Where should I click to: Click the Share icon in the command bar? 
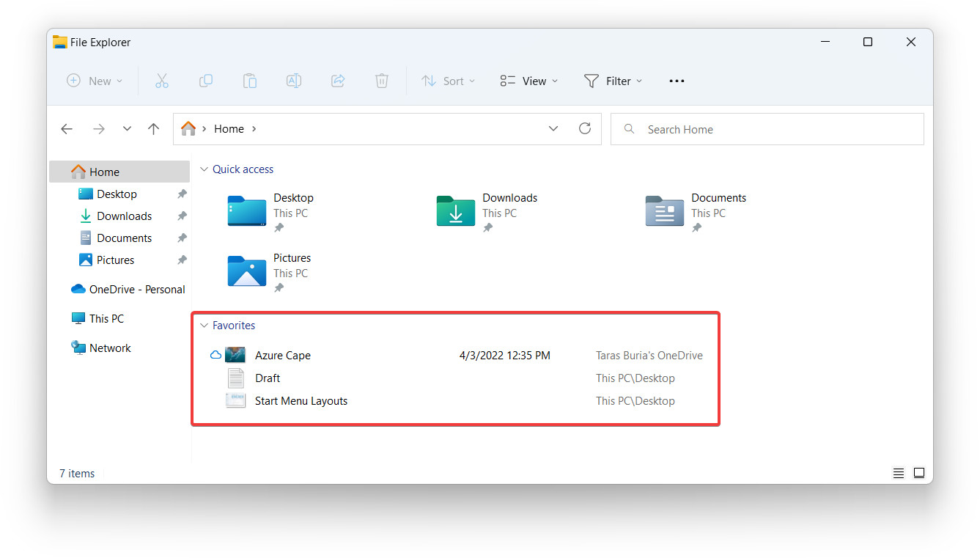pyautogui.click(x=337, y=81)
